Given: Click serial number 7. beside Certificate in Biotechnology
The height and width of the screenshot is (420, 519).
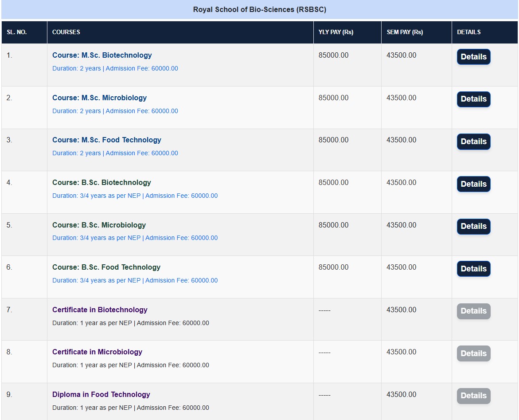Looking at the screenshot, I should pos(9,310).
